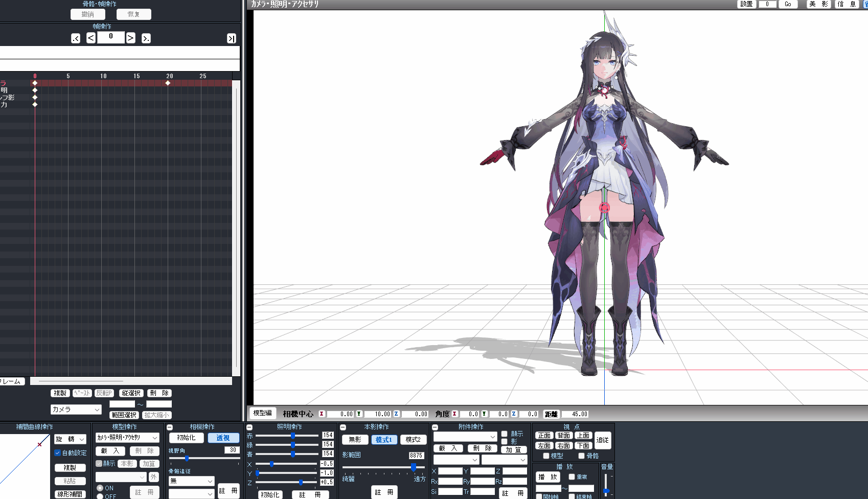This screenshot has height=499, width=868.
Task: Open the 旋轉 interpolation type dropdown
Action: (x=70, y=439)
